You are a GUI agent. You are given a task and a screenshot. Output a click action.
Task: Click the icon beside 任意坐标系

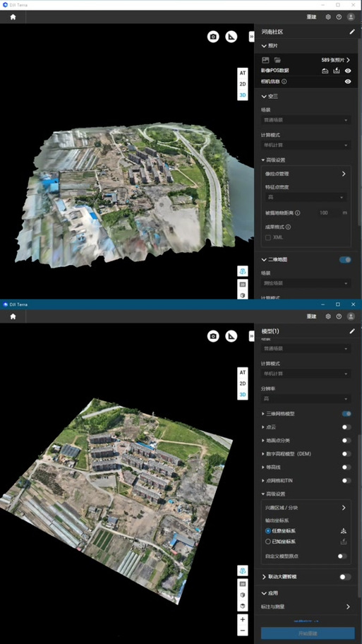pyautogui.click(x=344, y=530)
